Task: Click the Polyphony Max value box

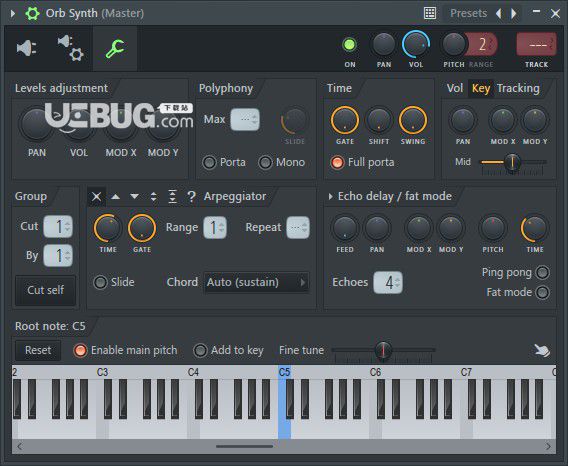Action: (x=245, y=119)
